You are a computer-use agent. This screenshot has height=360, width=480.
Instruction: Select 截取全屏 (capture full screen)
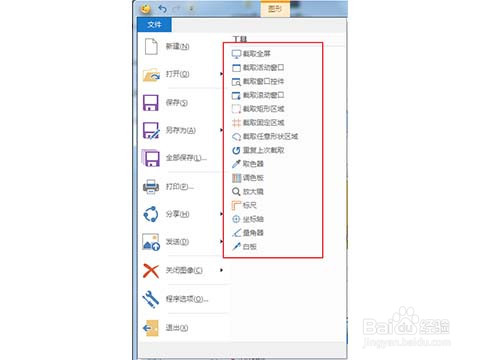pyautogui.click(x=251, y=54)
